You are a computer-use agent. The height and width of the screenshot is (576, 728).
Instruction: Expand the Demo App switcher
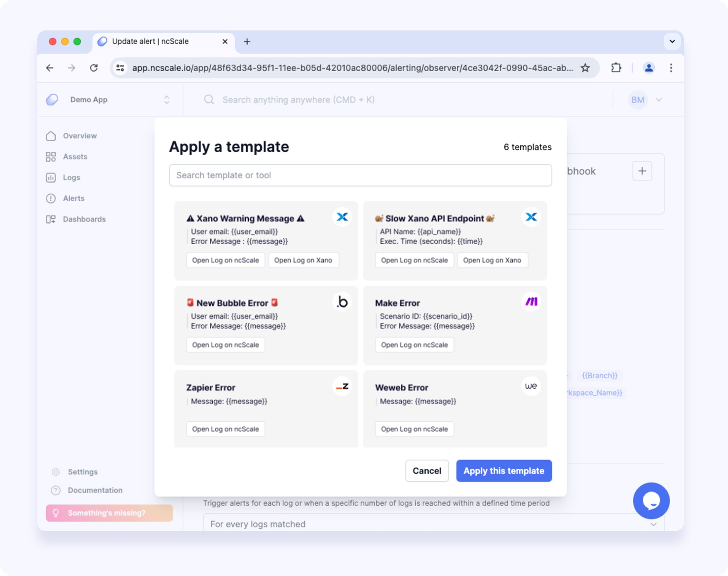pos(167,100)
